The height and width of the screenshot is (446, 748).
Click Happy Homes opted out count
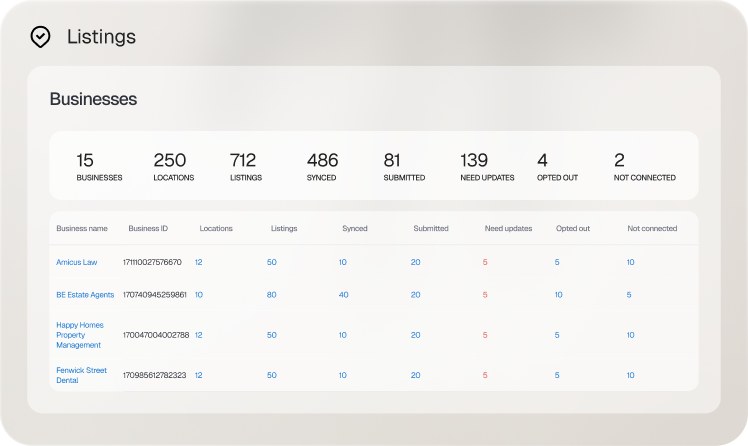[x=557, y=335]
